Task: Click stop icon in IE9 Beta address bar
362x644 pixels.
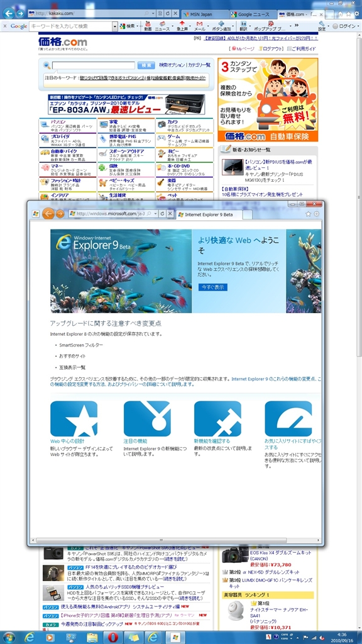Action: pos(170,214)
